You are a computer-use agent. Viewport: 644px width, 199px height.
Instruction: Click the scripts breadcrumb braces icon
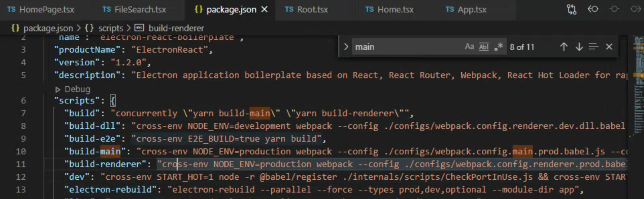pyautogui.click(x=89, y=28)
